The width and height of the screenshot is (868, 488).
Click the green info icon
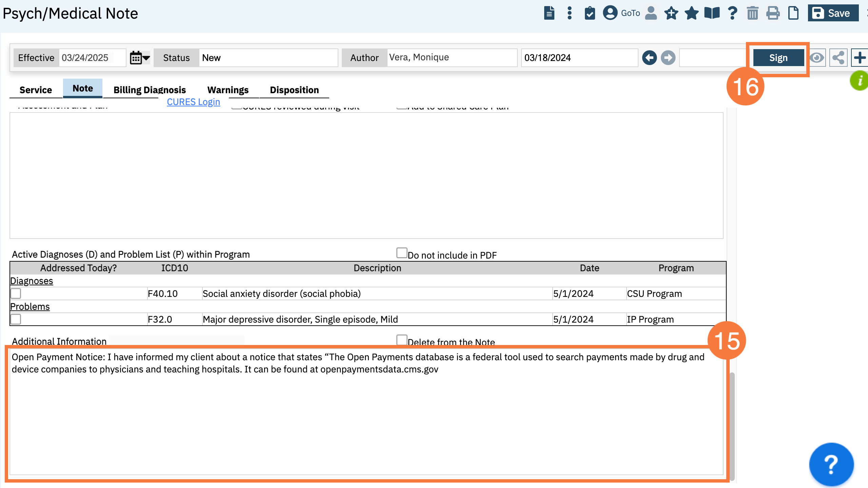pyautogui.click(x=860, y=81)
